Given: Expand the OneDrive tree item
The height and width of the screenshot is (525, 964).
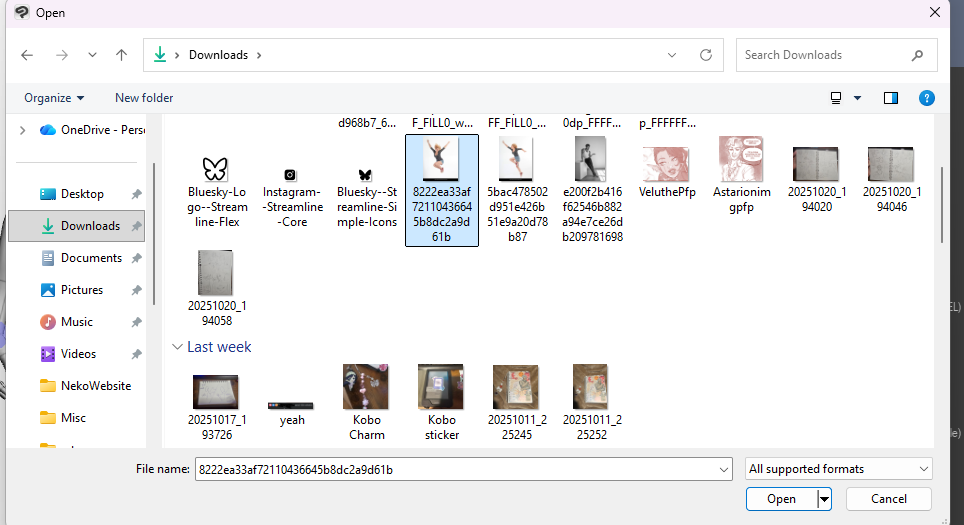Looking at the screenshot, I should tap(22, 130).
